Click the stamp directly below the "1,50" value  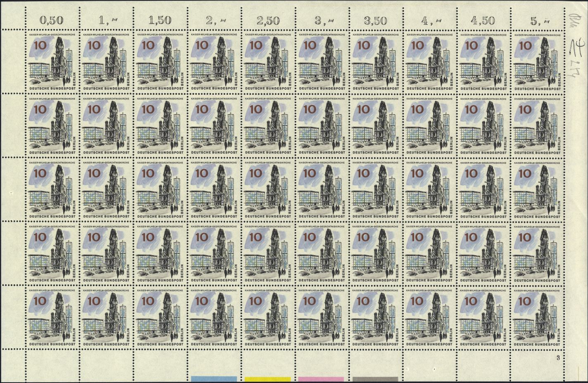(160, 62)
